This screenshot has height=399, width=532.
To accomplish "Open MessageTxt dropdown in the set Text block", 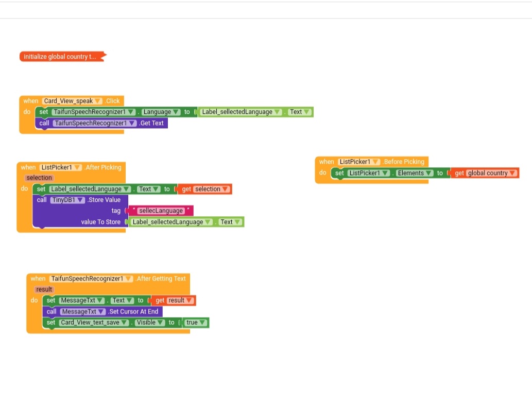I will pyautogui.click(x=82, y=300).
